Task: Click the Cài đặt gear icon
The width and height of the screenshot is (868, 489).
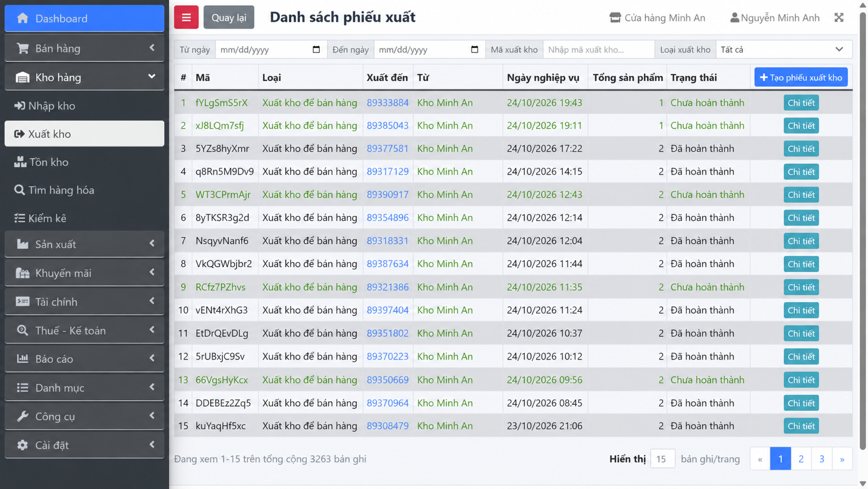Action: point(22,445)
